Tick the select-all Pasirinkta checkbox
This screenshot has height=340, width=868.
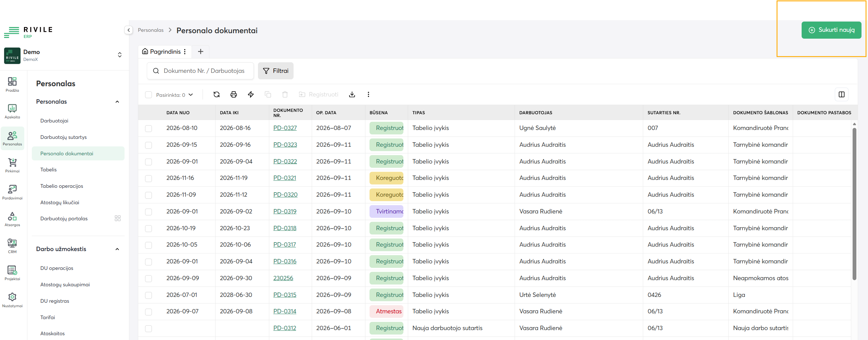click(x=148, y=95)
